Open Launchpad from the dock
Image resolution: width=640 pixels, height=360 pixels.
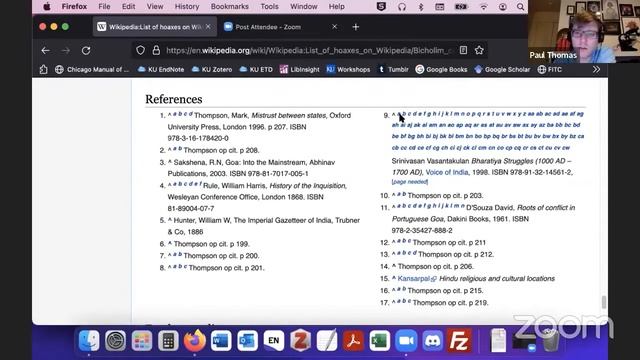142,340
